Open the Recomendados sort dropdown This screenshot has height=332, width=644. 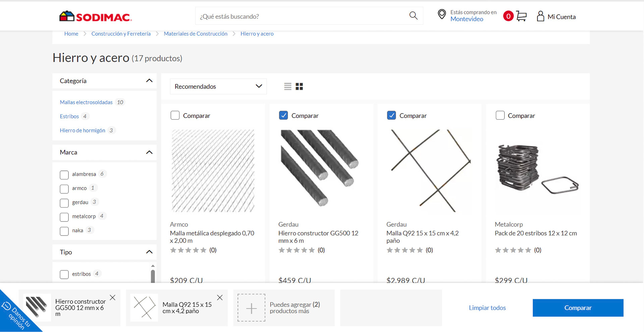click(x=218, y=87)
